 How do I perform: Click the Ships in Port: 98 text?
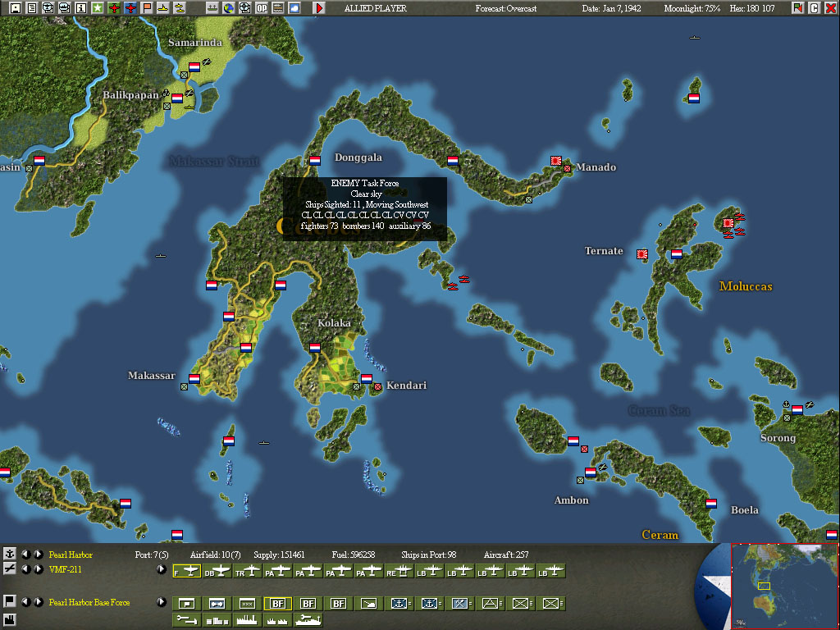click(x=428, y=555)
